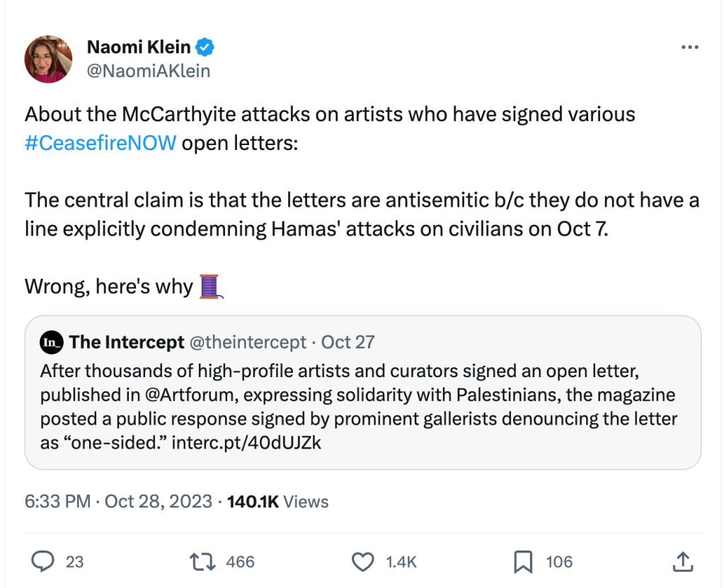The image size is (724, 588).
Task: Click the reply speech bubble icon
Action: point(44,562)
